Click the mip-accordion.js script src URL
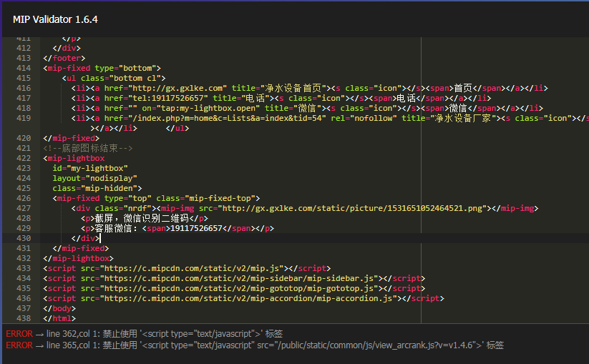 [x=248, y=298]
